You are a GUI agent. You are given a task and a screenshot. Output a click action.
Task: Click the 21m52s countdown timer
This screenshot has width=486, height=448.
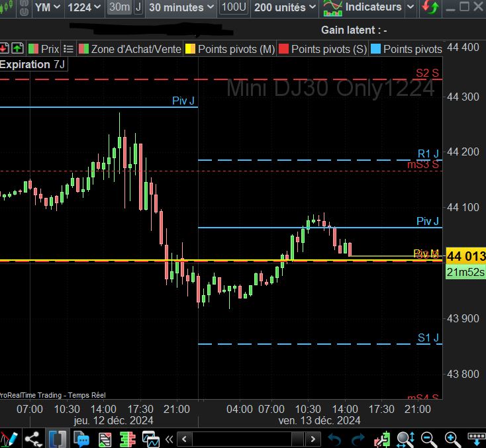click(466, 272)
